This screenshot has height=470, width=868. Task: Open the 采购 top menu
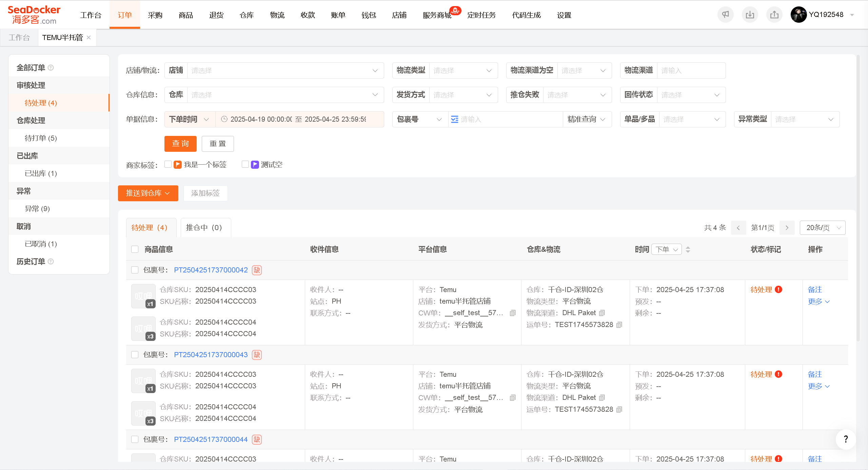(x=155, y=15)
